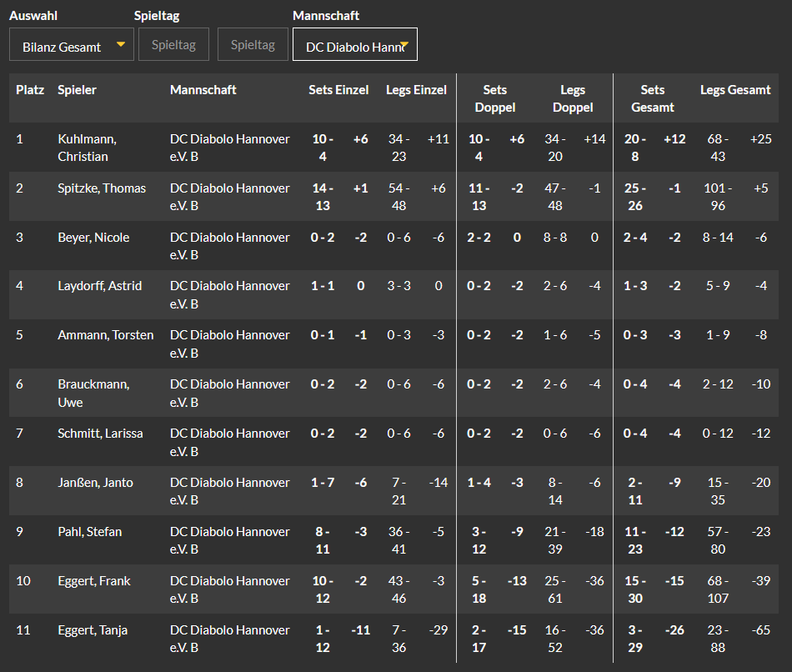Open the Bilanz Gesamt dropdown
This screenshot has height=672, width=792.
(71, 44)
